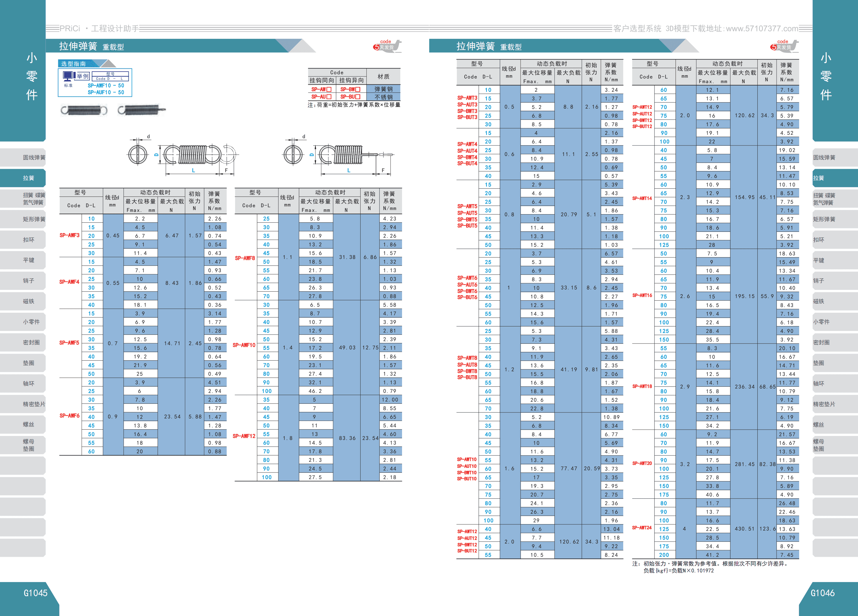Open the 平键 tab on page G1045
The width and height of the screenshot is (858, 616).
click(23, 260)
